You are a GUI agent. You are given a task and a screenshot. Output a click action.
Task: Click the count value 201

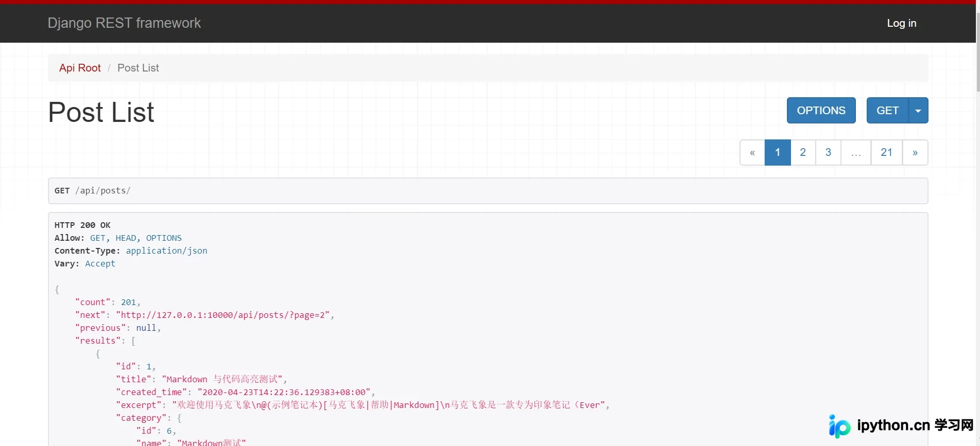coord(128,302)
